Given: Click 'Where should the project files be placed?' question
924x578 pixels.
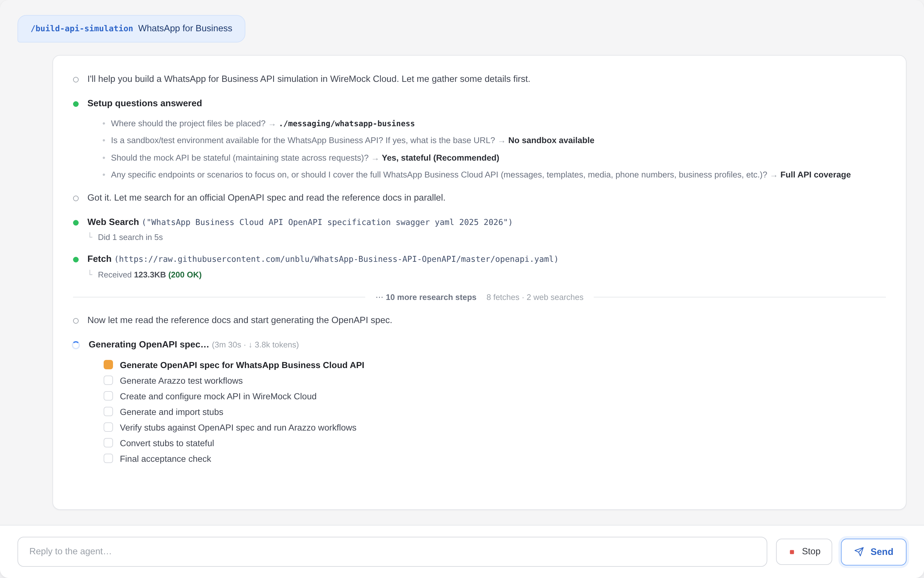Looking at the screenshot, I should pyautogui.click(x=188, y=123).
